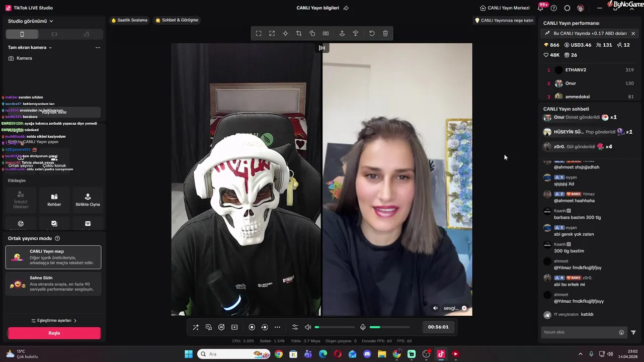This screenshot has width=644, height=362.
Task: Click the fit-to-screen icon in source toolbar
Action: coord(259,34)
